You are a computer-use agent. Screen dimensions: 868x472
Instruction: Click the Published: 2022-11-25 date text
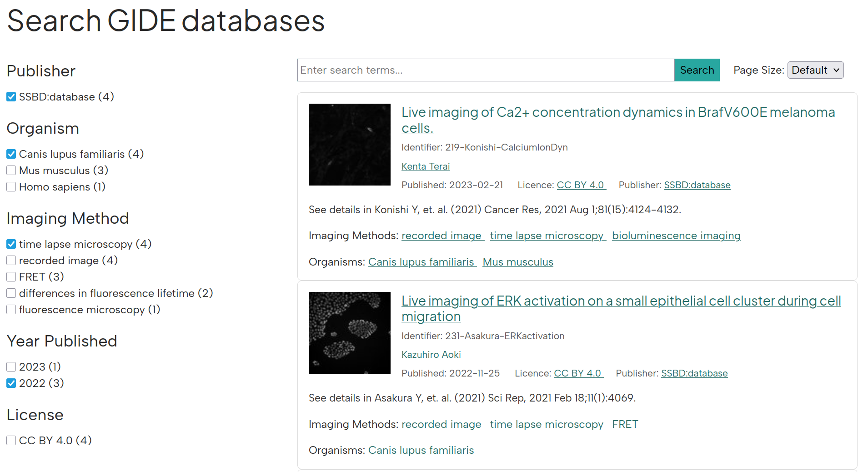(x=451, y=373)
